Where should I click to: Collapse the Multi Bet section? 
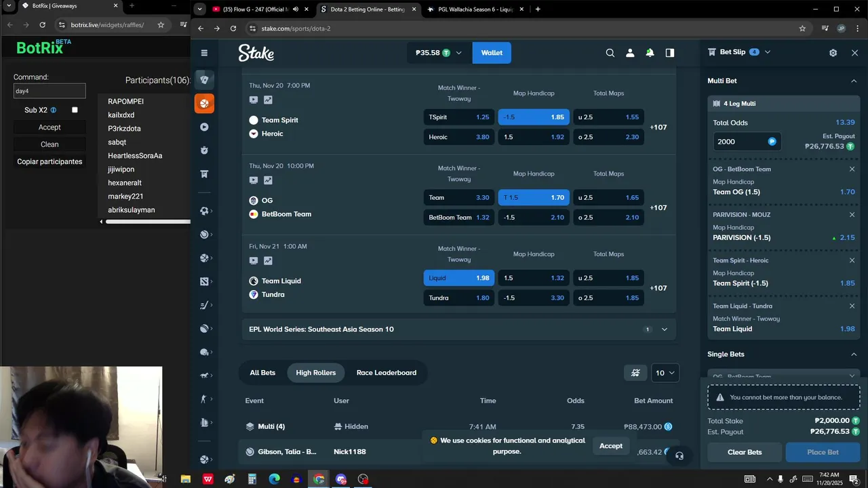pos(854,81)
